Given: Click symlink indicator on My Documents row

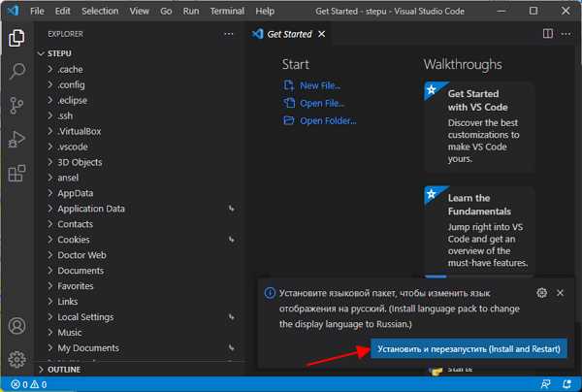Looking at the screenshot, I should (231, 347).
